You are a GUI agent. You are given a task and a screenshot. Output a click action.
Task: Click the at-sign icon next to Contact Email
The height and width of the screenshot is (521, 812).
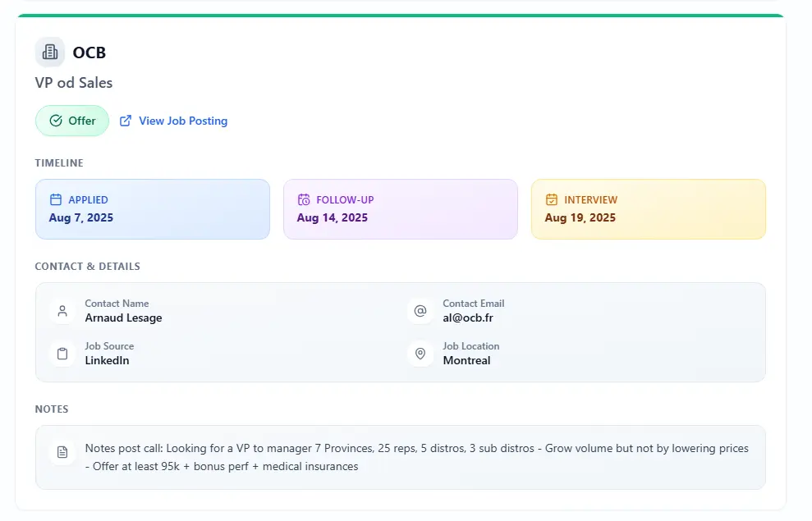[420, 311]
